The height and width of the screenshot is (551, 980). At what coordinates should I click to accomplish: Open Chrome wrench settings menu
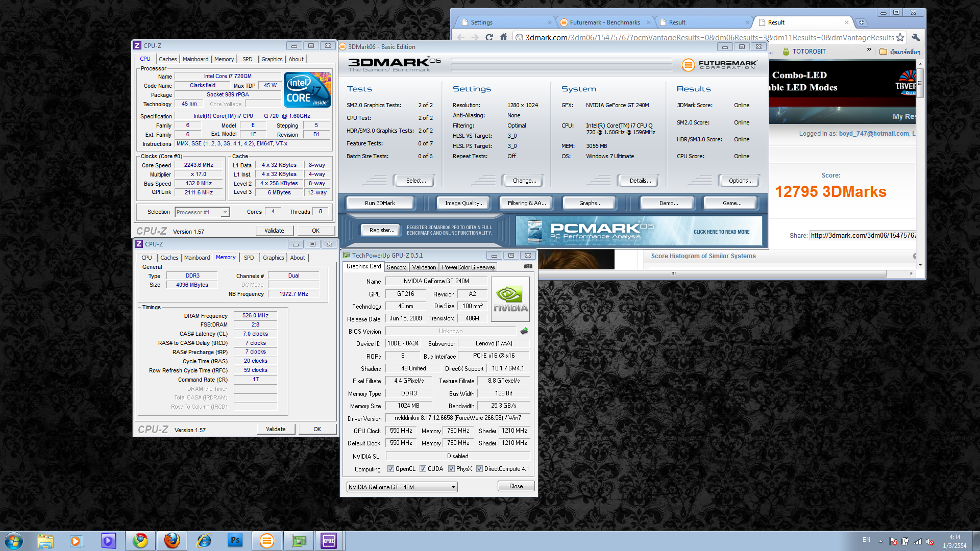(x=915, y=37)
